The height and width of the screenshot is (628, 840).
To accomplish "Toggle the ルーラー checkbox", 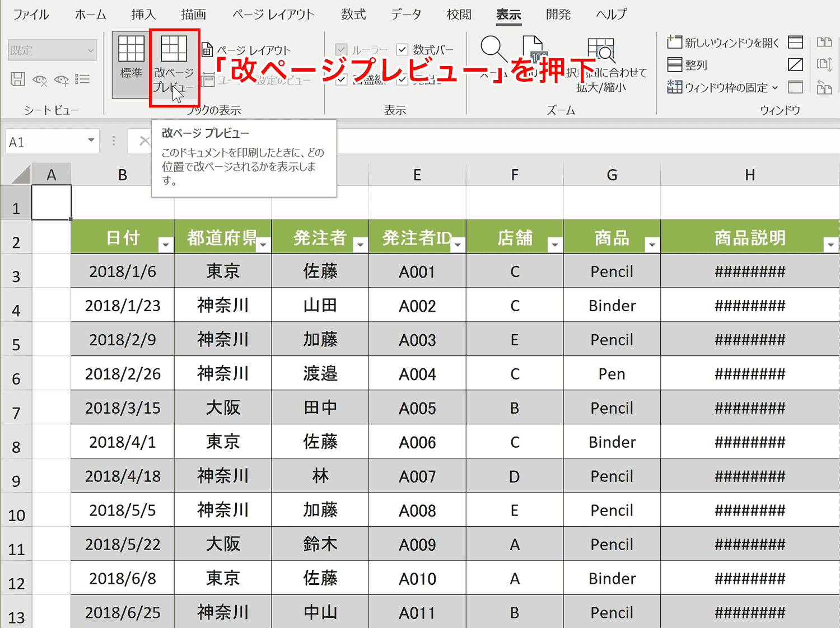I will click(341, 50).
